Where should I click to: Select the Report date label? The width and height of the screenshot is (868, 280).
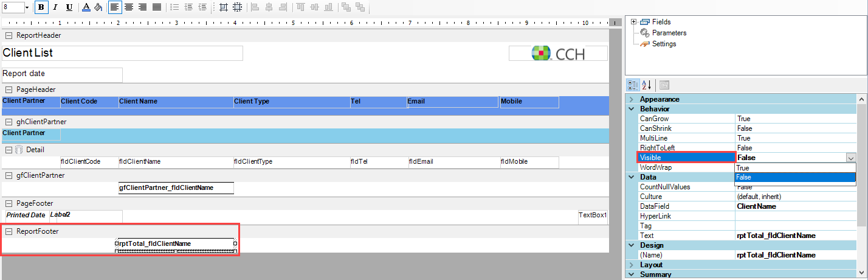point(62,74)
